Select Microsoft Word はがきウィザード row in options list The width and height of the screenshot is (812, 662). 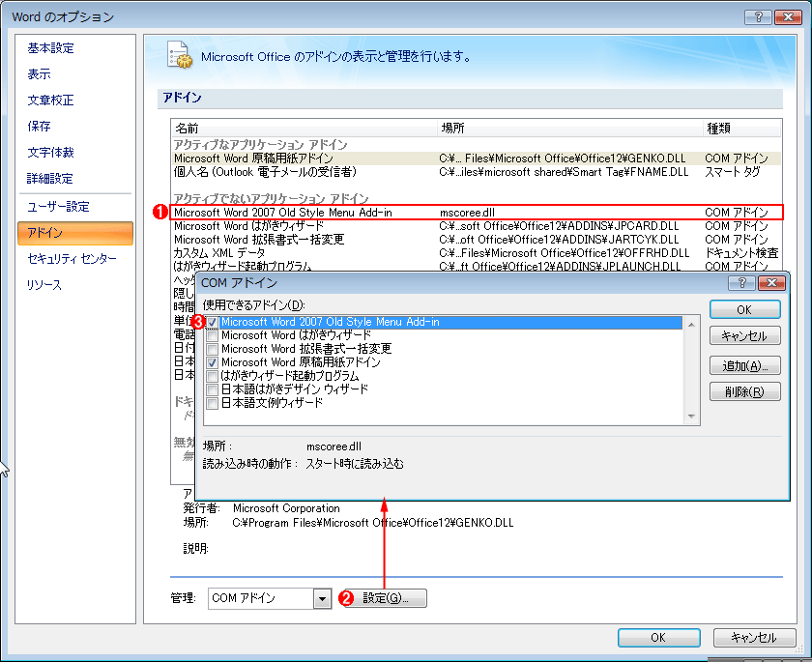click(x=476, y=226)
